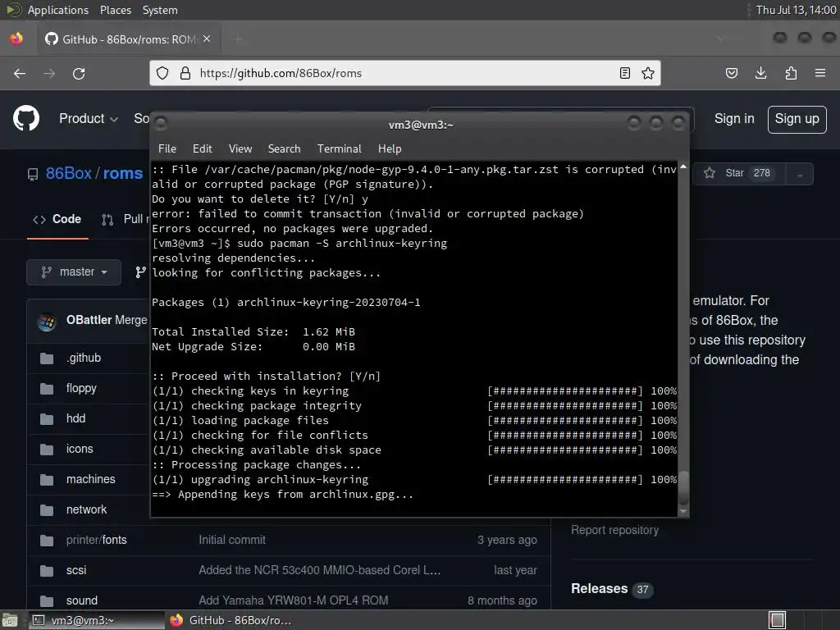This screenshot has height=630, width=840.
Task: Open the Firefox hamburger menu
Action: [x=820, y=73]
